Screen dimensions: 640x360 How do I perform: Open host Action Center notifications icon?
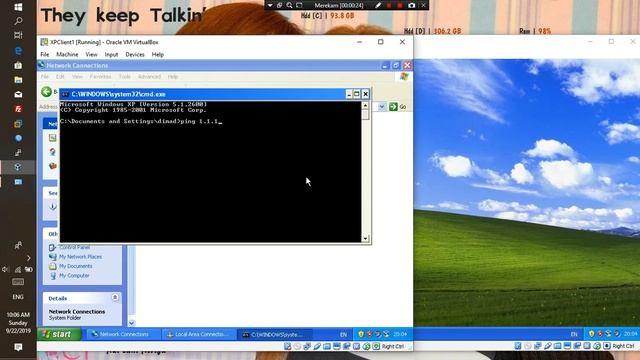coord(18,347)
